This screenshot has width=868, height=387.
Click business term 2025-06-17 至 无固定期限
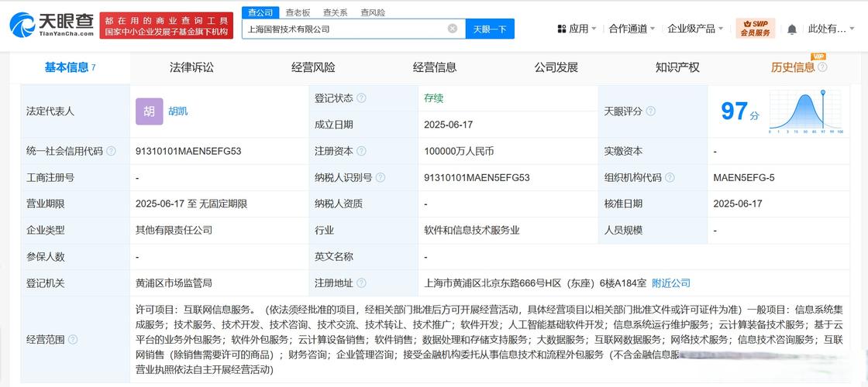coord(191,204)
